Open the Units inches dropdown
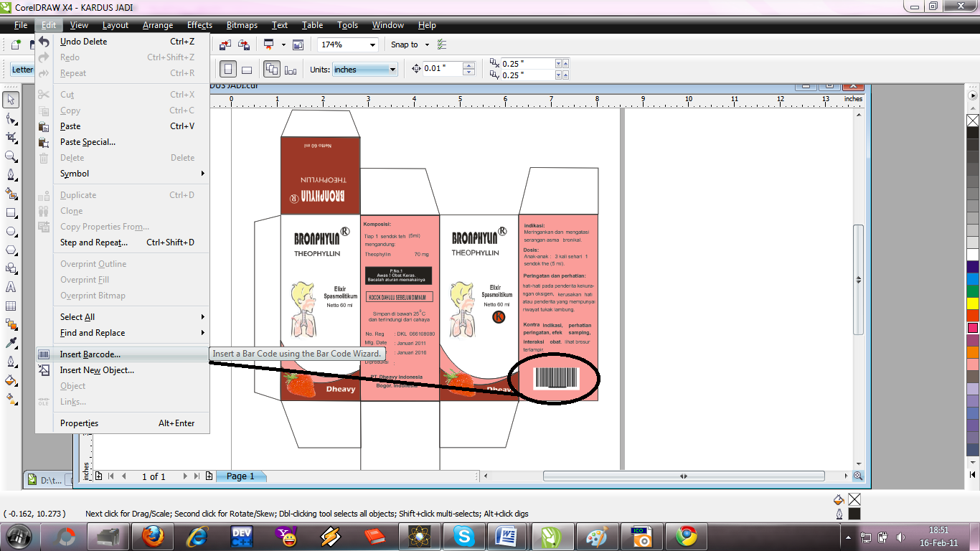This screenshot has height=551, width=980. point(393,70)
